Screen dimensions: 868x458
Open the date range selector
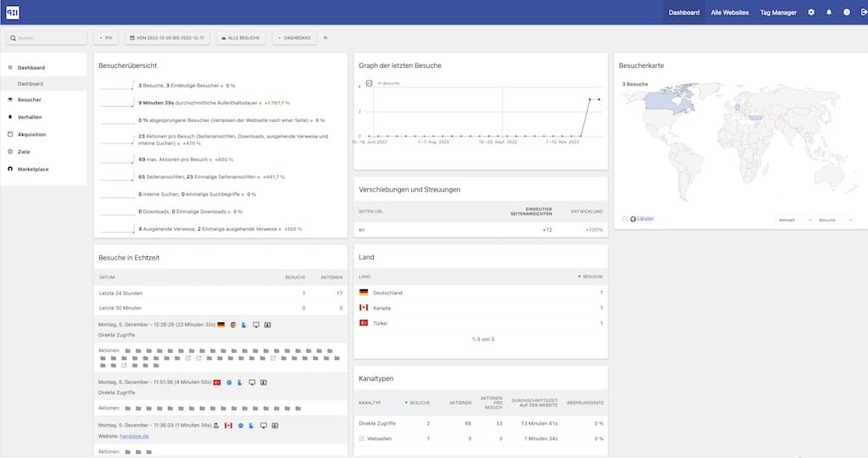[168, 38]
